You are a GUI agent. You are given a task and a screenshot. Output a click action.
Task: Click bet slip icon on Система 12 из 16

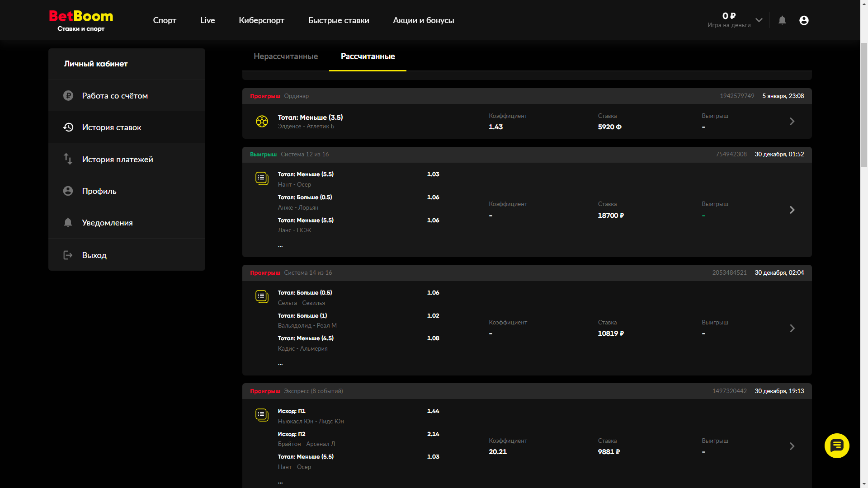click(x=262, y=178)
